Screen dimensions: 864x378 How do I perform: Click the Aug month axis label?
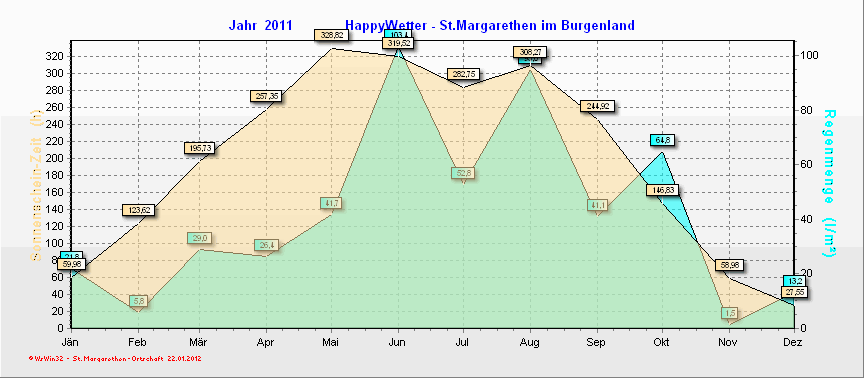point(530,343)
